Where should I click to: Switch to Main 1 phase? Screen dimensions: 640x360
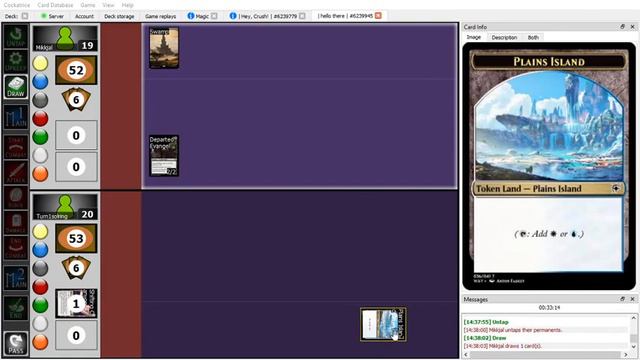(x=16, y=117)
